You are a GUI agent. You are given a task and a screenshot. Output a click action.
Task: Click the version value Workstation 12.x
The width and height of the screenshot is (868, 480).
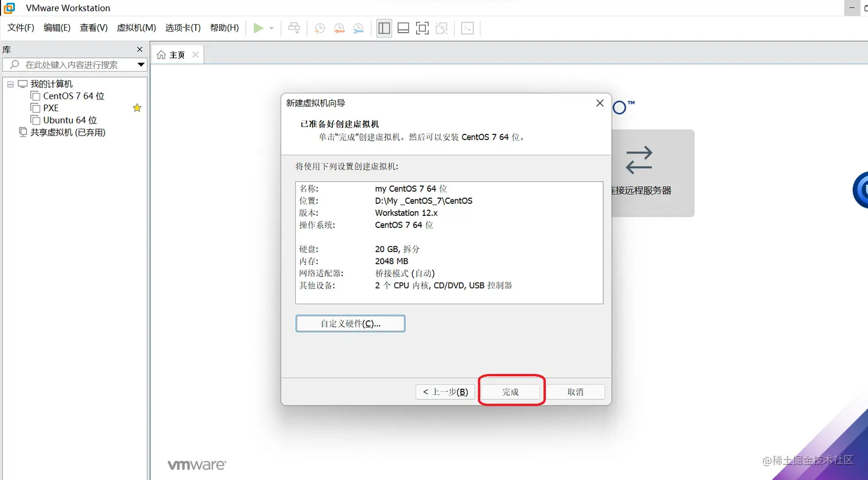tap(406, 212)
